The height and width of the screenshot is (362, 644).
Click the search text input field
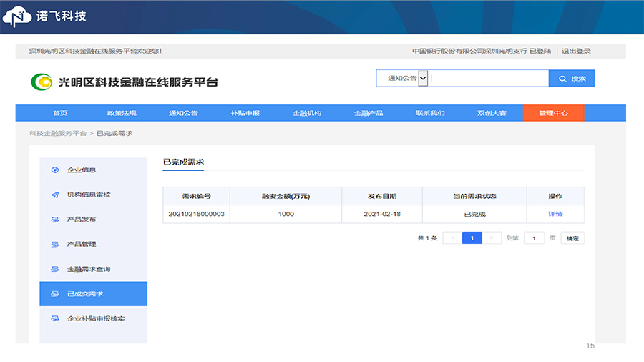point(488,78)
